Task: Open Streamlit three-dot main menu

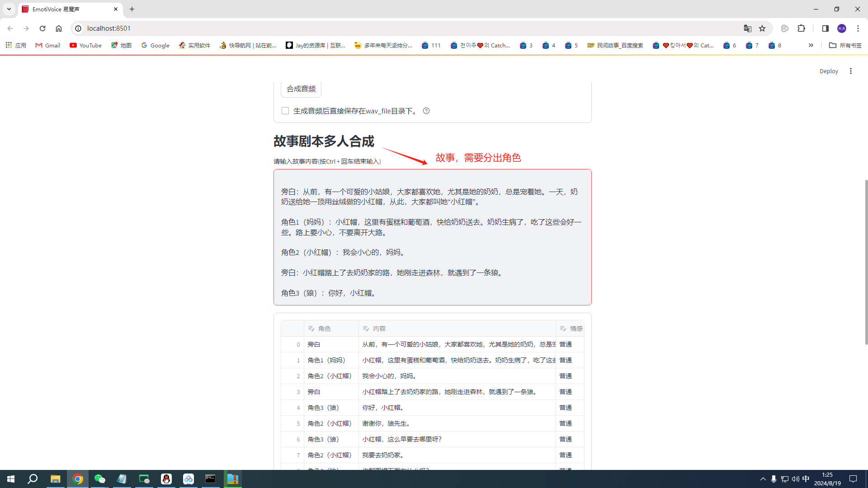Action: 850,71
